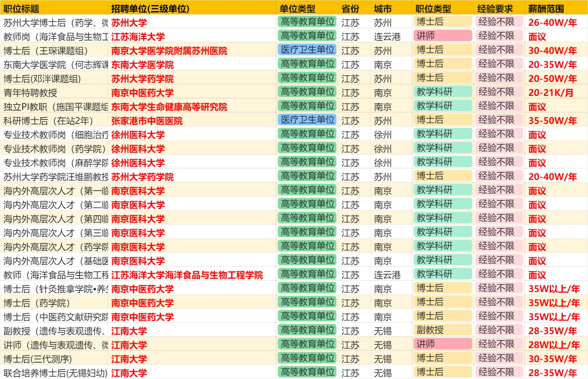Select 医疗卫生单位 tag in 王琛课题组 row
Screen dimensions: 588x379
coord(307,50)
